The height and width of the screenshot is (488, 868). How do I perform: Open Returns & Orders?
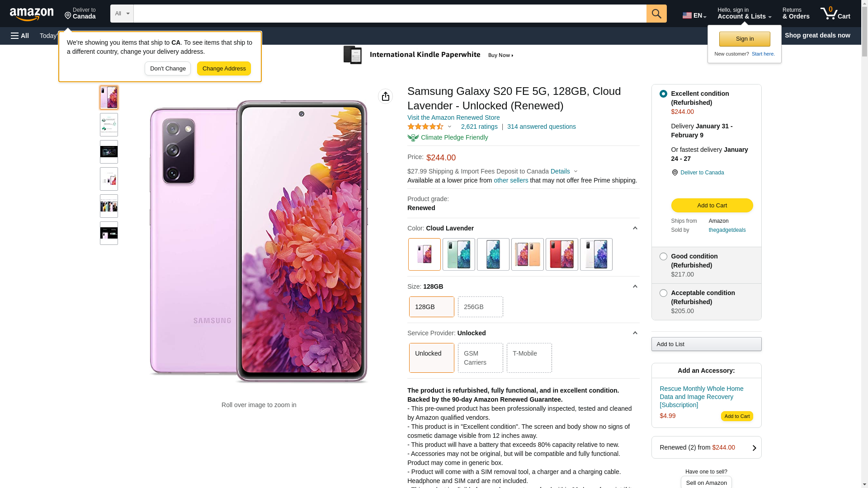point(796,14)
